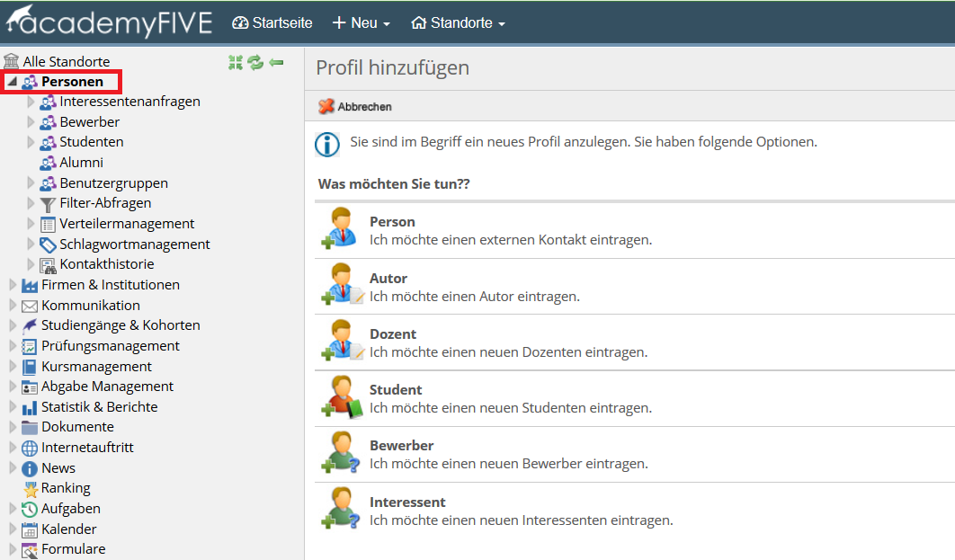Image resolution: width=955 pixels, height=560 pixels.
Task: Expand the Kursmanagement node arrow
Action: 13,367
